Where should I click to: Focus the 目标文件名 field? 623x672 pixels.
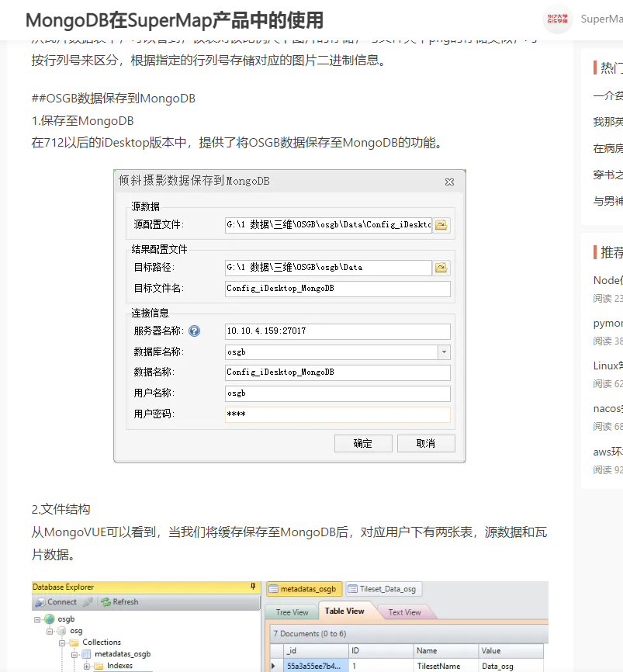(337, 289)
